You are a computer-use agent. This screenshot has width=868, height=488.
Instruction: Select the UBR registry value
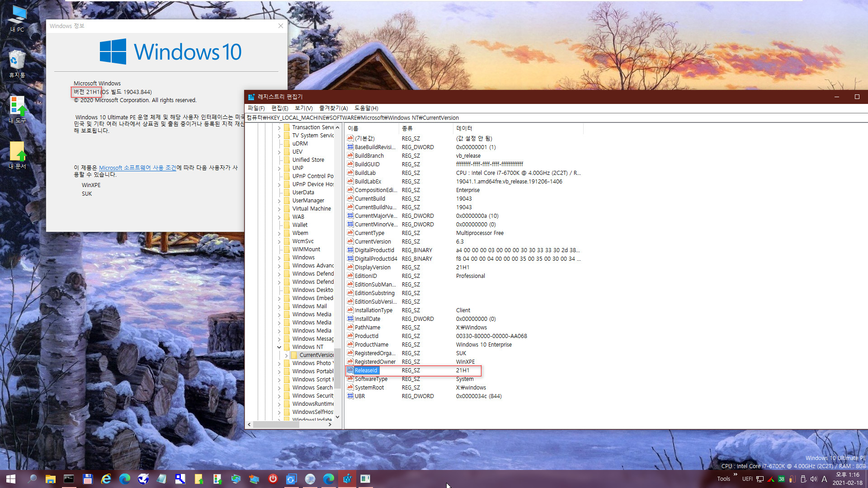(359, 396)
